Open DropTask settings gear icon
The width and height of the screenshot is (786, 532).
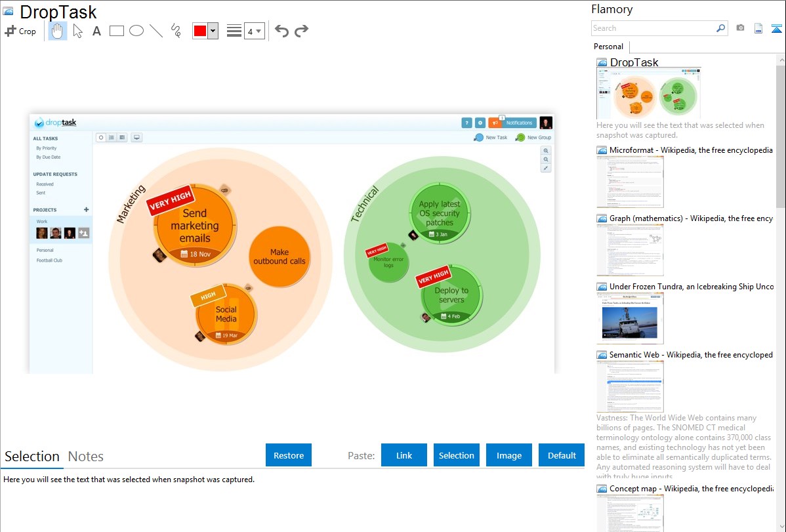tap(480, 123)
